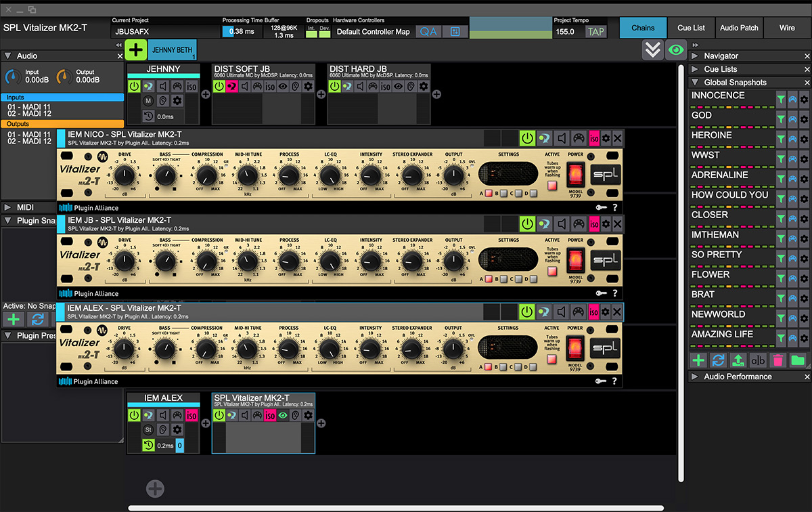The height and width of the screenshot is (512, 812).
Task: Switch to the Wire view
Action: pyautogui.click(x=787, y=28)
